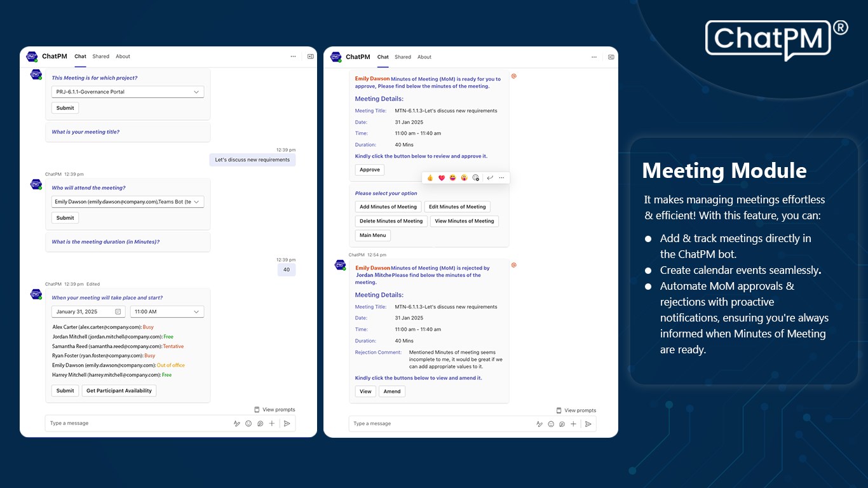Click View Minutes of Meeting button
Viewport: 868px width, 488px height.
pyautogui.click(x=465, y=221)
